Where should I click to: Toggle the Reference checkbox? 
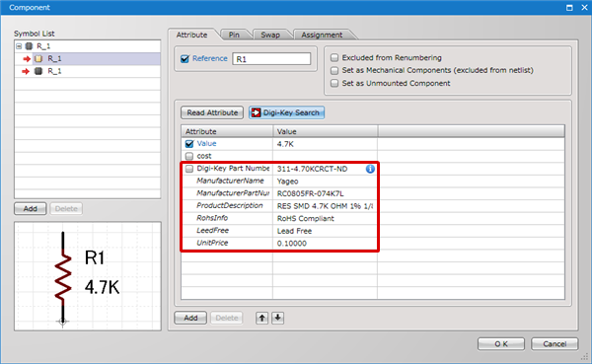coord(185,59)
